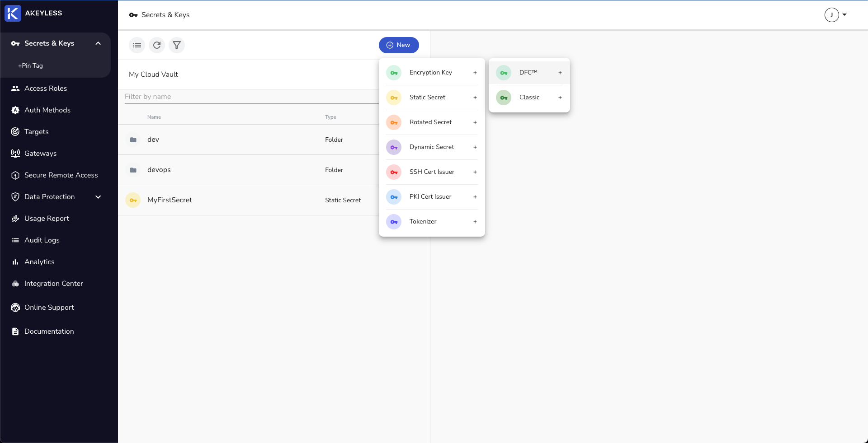Click the Encryption Key green key icon

click(x=394, y=73)
